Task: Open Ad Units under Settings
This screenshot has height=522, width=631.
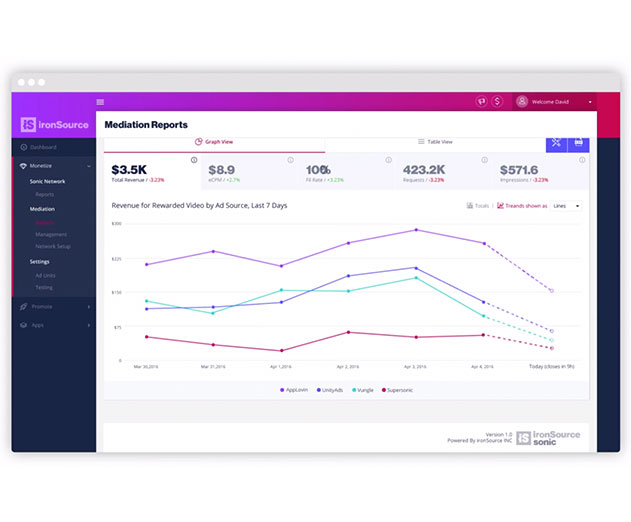Action: tap(45, 276)
